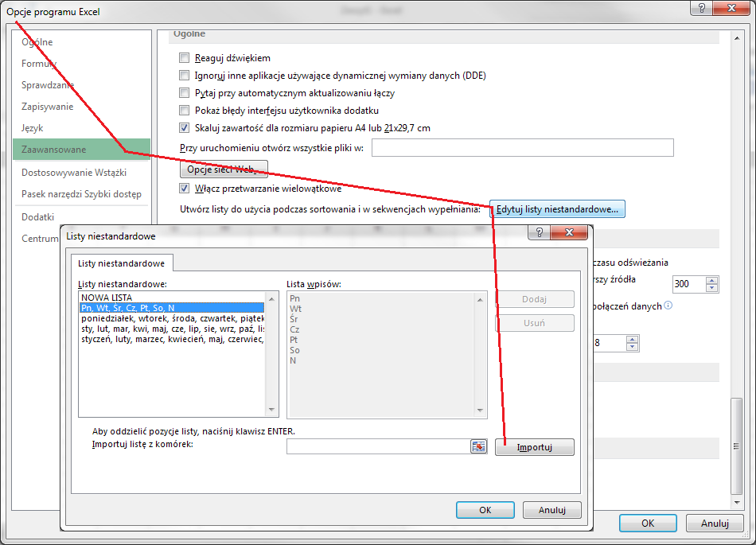The image size is (756, 545).
Task: Disable Włącz przetwarzanie wielowątkowe checkbox
Action: coord(184,188)
